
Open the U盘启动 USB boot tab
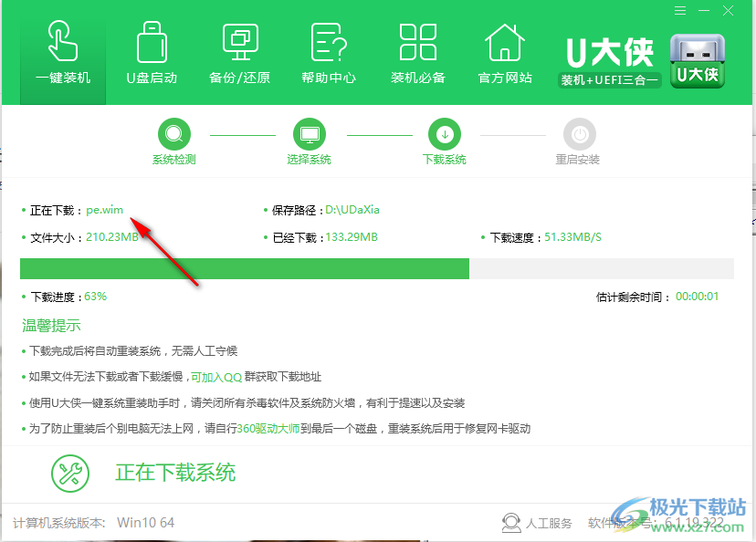pyautogui.click(x=152, y=53)
